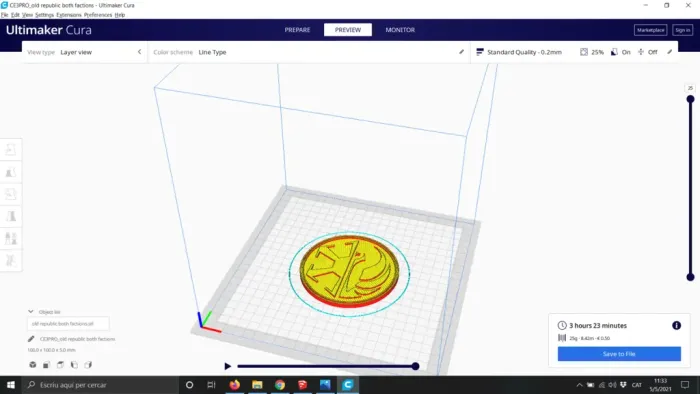Select the Scale tool in left toolbar
The height and width of the screenshot is (394, 700).
point(11,172)
